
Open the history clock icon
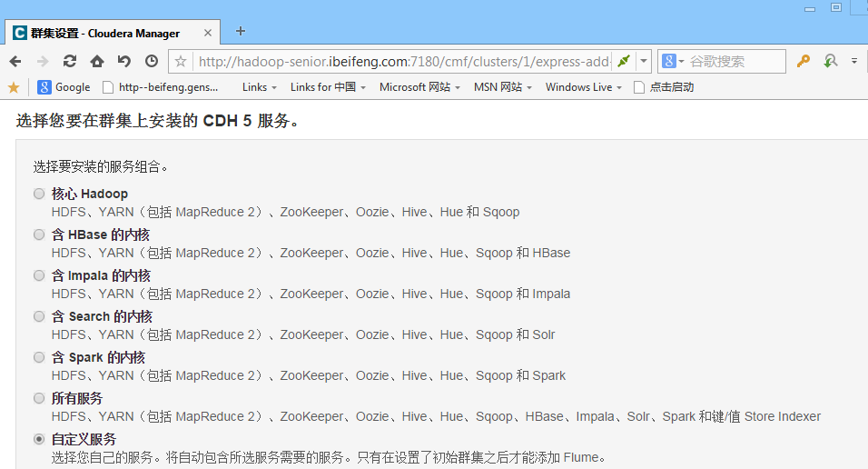coord(151,61)
